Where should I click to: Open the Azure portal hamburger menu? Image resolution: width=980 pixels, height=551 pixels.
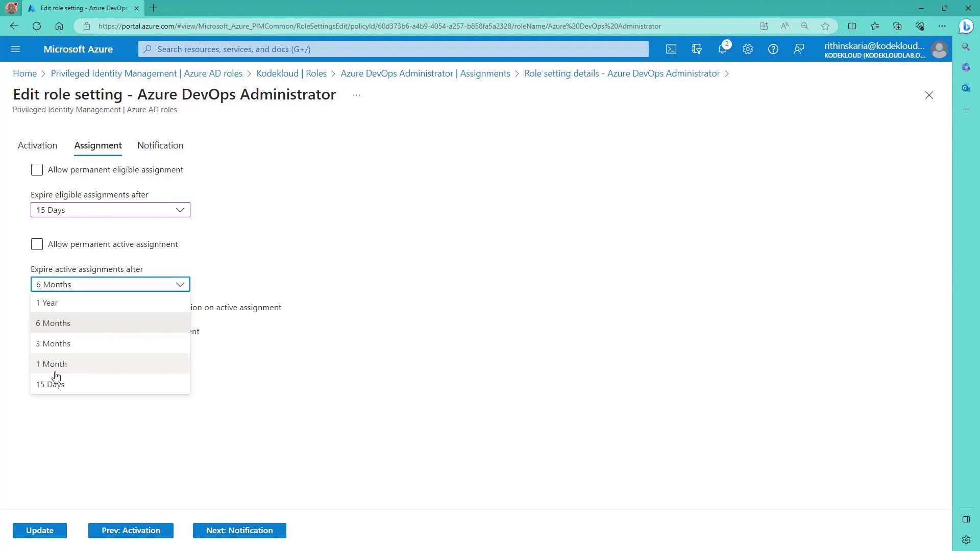click(x=15, y=49)
